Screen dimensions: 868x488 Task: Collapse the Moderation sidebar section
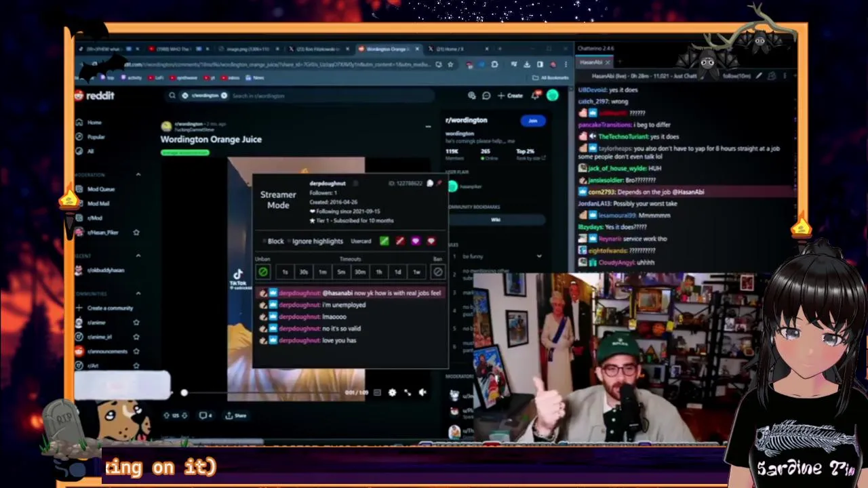138,175
